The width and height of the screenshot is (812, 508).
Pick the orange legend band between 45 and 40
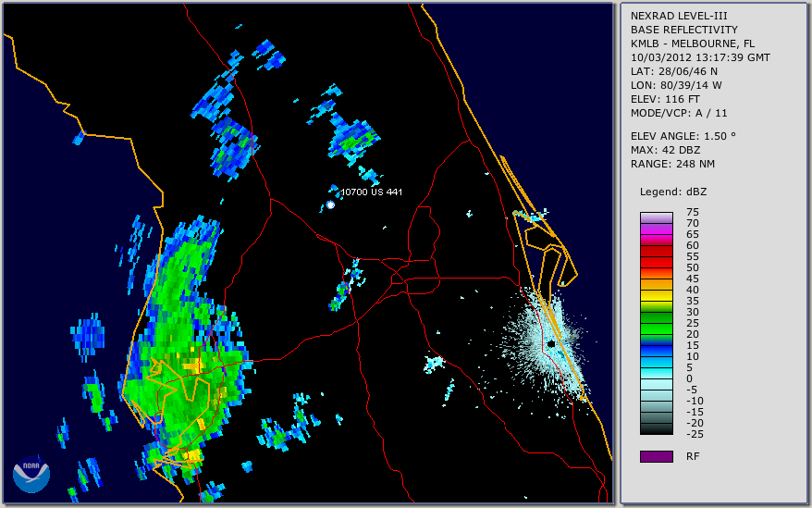[x=656, y=284]
